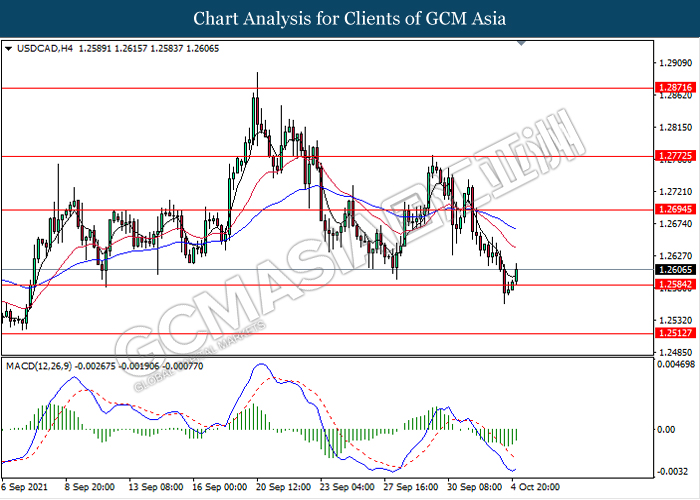
Task: Click the 30 Sep 08:00 time label
Action: 475,487
